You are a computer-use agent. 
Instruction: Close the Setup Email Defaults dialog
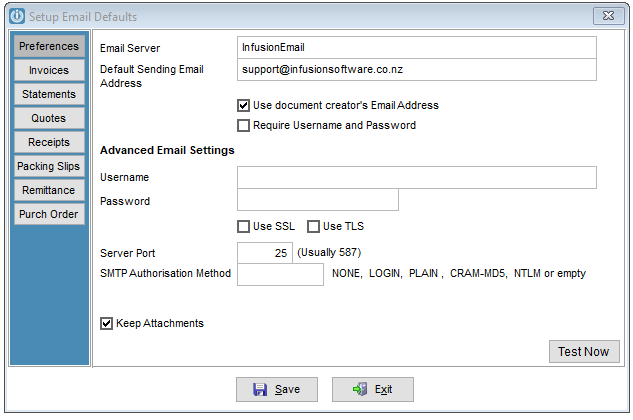(x=608, y=16)
